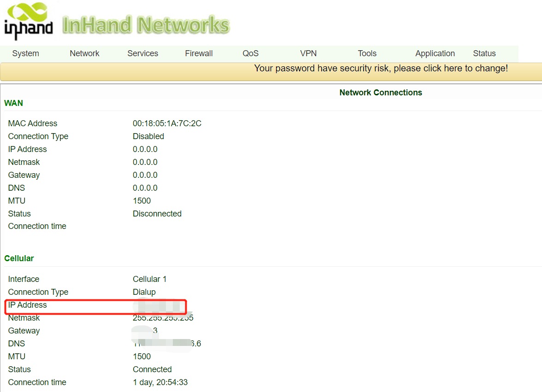The image size is (542, 392).
Task: Open the Firewall menu
Action: [x=199, y=53]
